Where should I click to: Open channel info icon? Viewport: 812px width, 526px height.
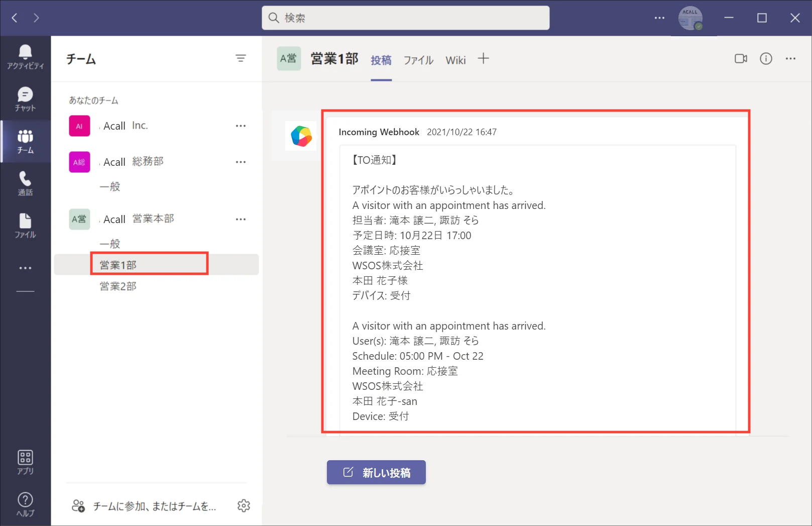click(766, 59)
